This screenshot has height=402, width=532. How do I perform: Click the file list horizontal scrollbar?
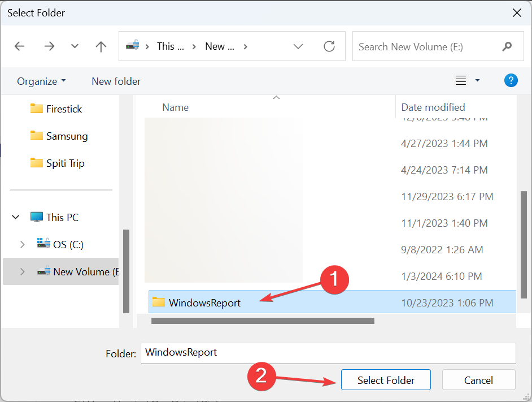(263, 321)
